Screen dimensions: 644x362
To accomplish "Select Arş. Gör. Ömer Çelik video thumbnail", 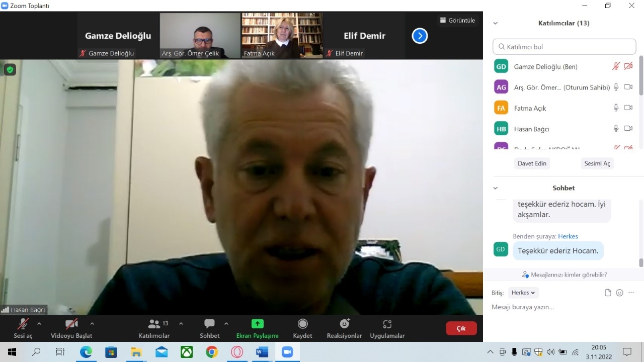I will (200, 36).
